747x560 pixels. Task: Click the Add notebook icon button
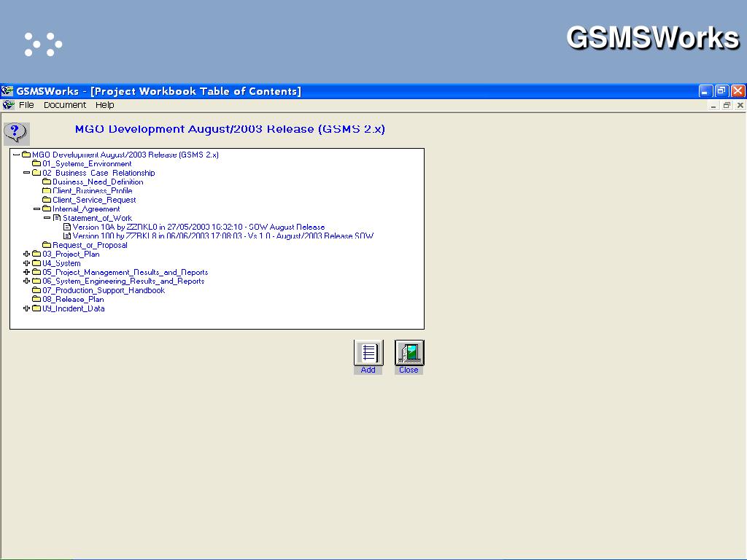pyautogui.click(x=368, y=352)
